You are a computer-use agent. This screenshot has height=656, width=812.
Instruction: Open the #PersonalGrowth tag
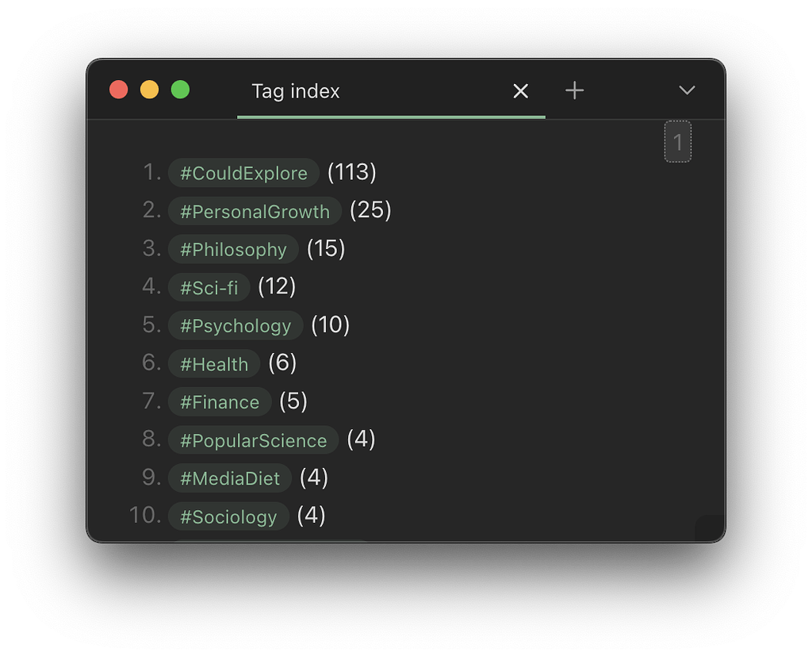(254, 211)
